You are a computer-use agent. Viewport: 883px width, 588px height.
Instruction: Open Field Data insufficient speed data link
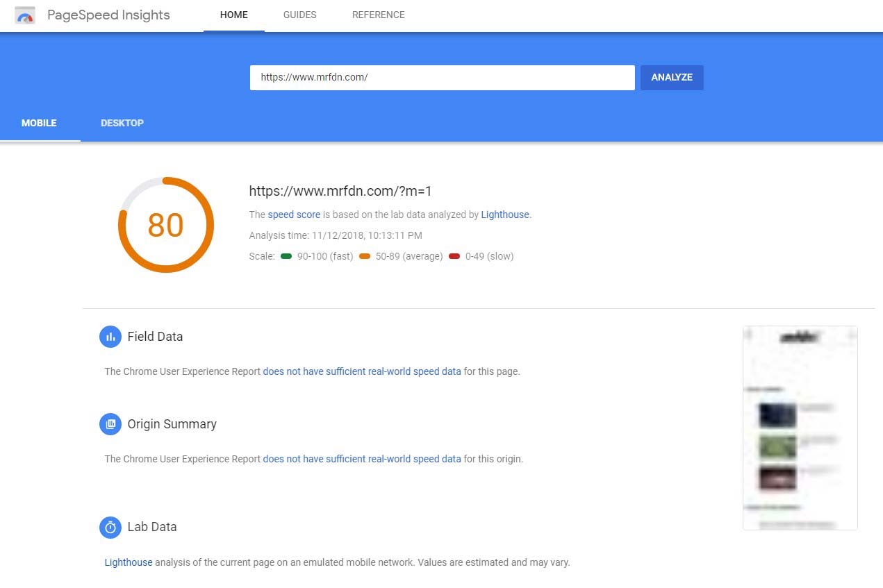(362, 371)
